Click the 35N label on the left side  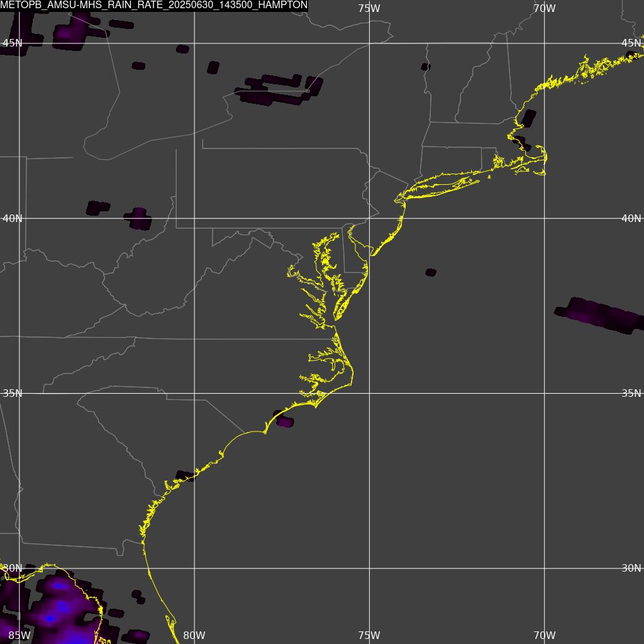pos(13,393)
